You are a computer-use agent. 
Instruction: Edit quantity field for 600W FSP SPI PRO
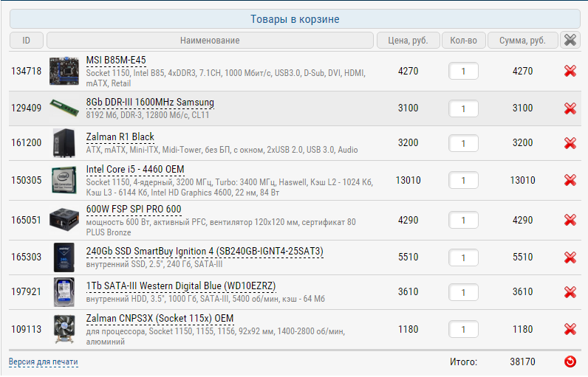click(x=463, y=220)
